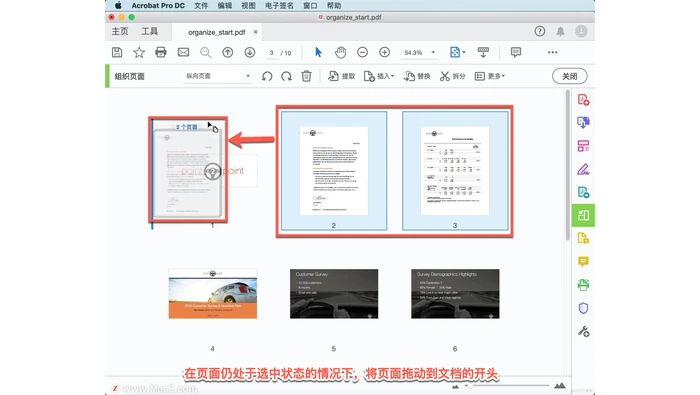Open the 插入 insert dropdown
Screen dimensions: 700x395
pyautogui.click(x=379, y=76)
